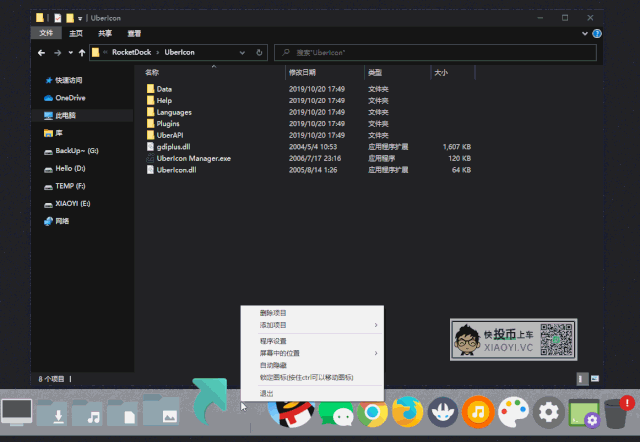640x442 pixels.
Task: Open the 共享 ribbon tab
Action: [x=105, y=33]
